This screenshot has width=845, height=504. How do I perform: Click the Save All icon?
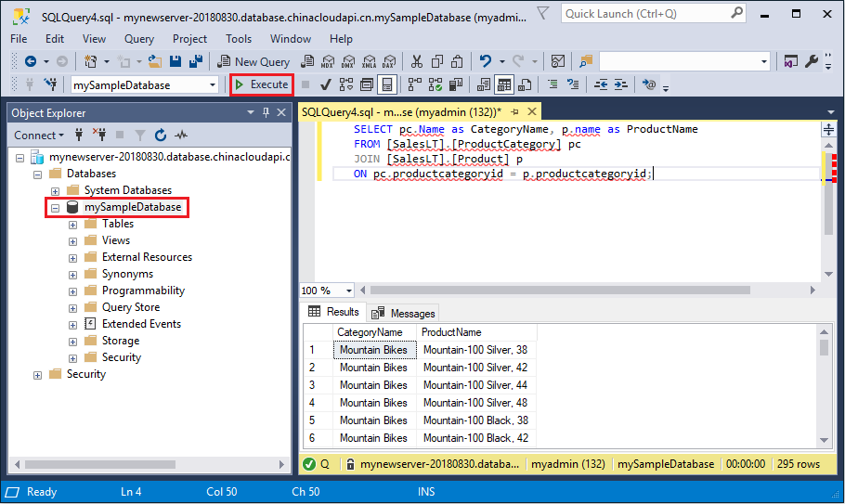(x=196, y=61)
